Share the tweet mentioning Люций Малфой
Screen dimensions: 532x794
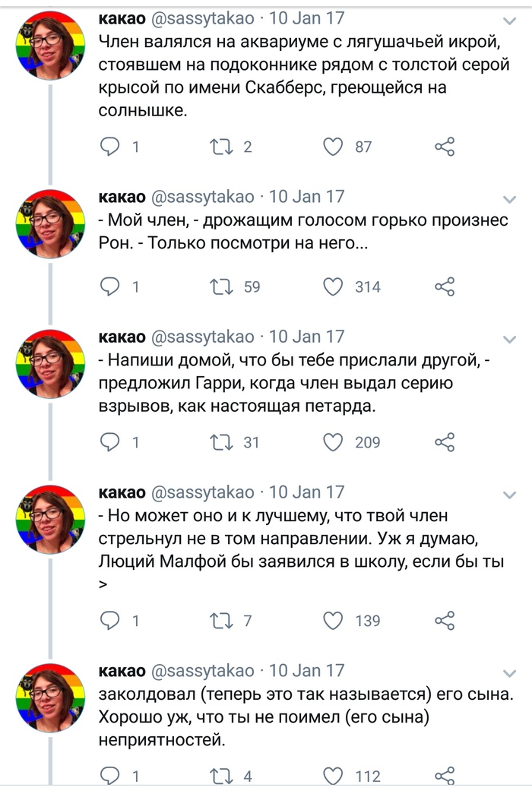445,621
